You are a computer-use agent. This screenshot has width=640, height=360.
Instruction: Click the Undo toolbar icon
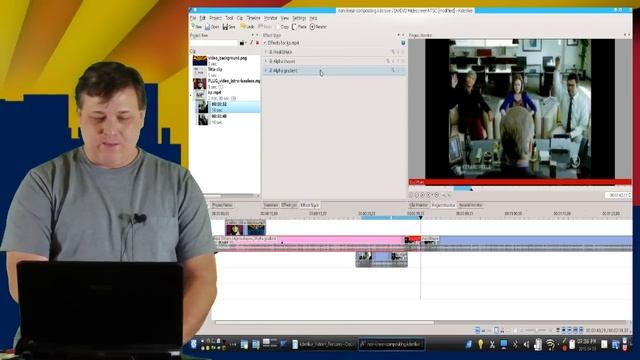click(x=247, y=27)
